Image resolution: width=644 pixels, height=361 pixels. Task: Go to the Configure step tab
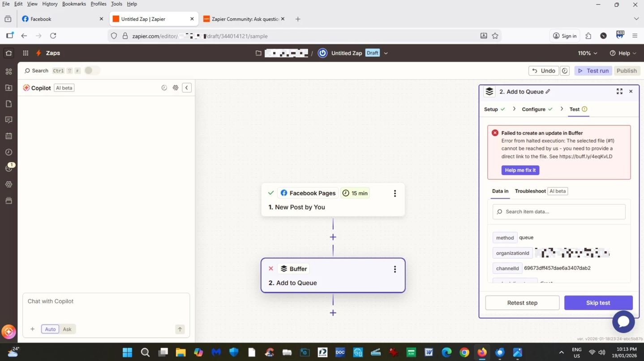pos(533,109)
